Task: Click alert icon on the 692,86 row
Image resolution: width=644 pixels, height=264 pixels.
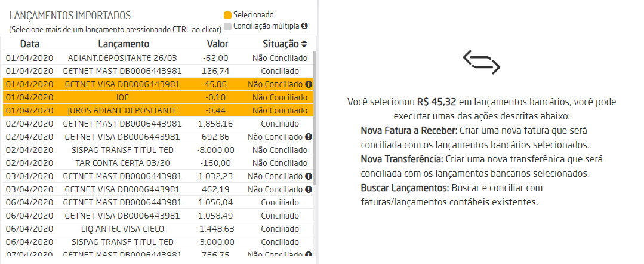Action: tap(309, 137)
